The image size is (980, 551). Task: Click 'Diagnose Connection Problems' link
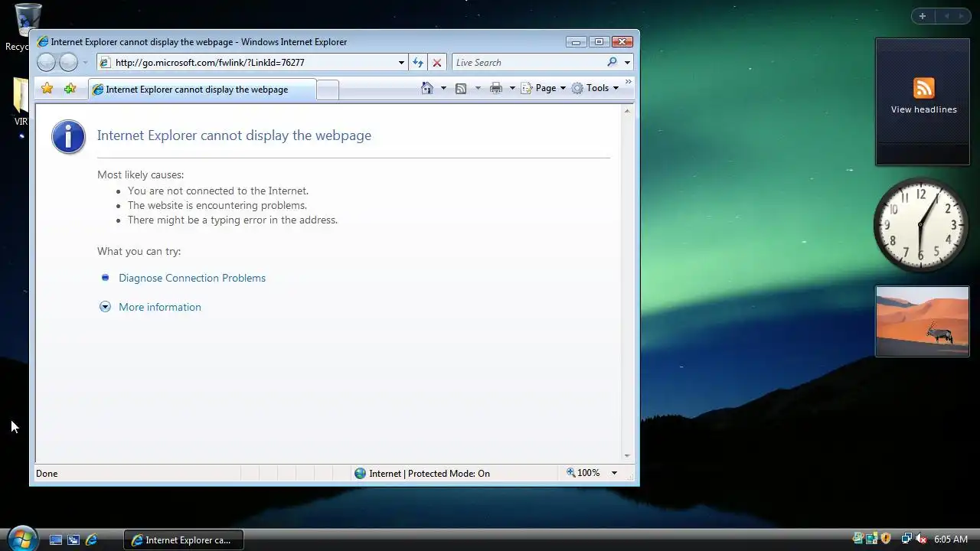192,278
